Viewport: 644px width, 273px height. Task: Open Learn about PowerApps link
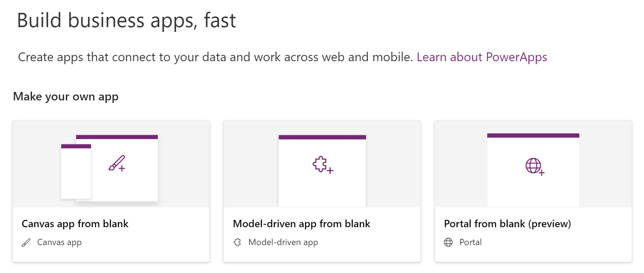[x=482, y=57]
